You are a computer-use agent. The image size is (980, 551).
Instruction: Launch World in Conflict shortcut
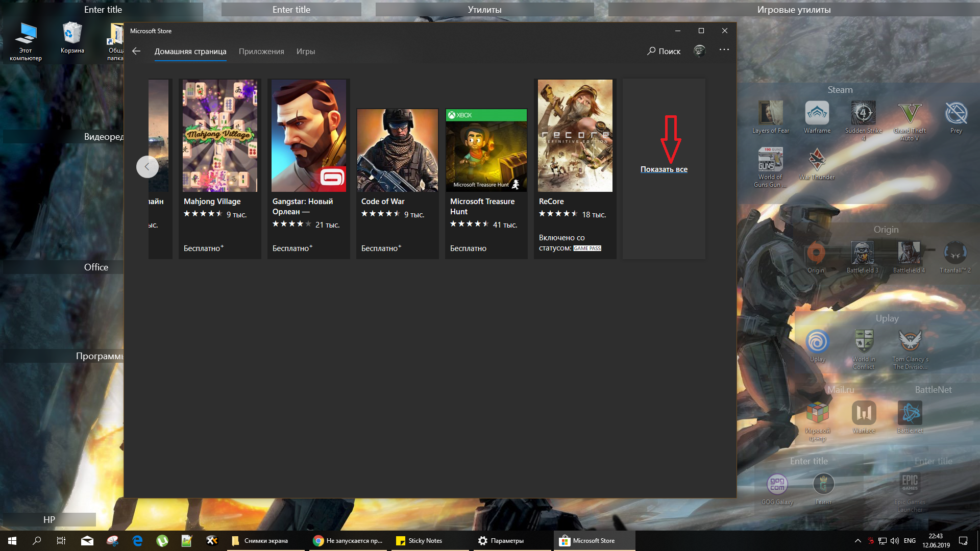click(864, 349)
